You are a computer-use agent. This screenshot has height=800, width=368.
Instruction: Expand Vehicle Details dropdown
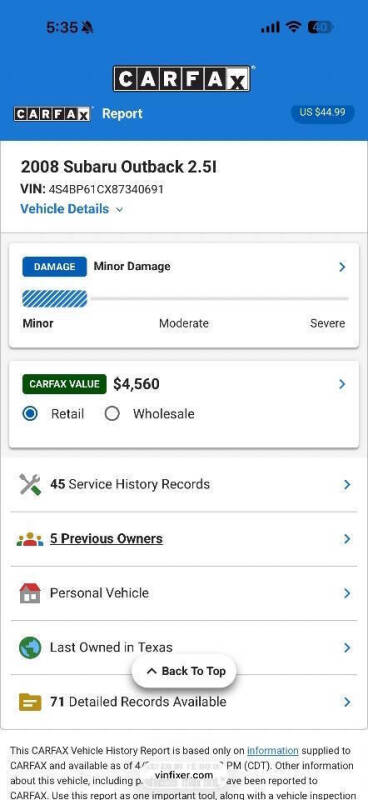pyautogui.click(x=71, y=209)
